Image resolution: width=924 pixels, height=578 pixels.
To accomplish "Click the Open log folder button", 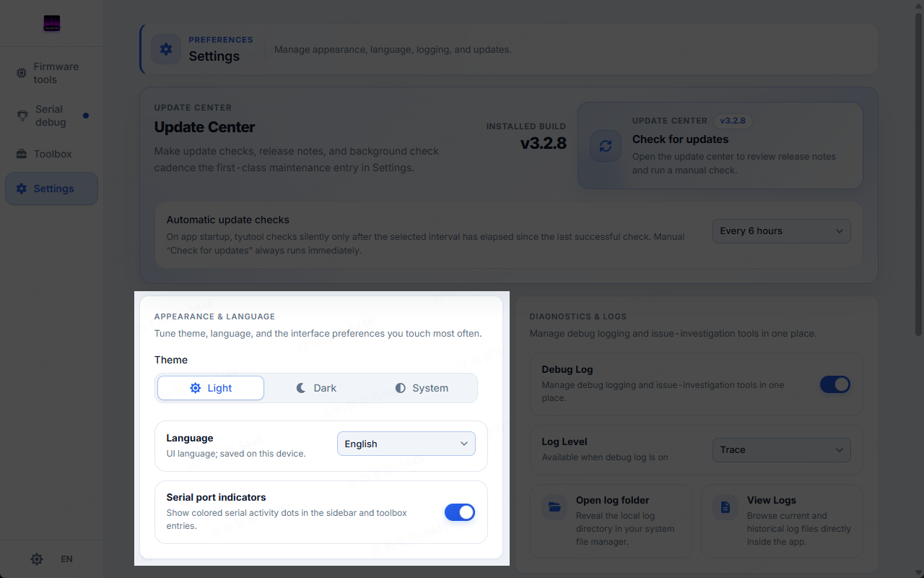I will pyautogui.click(x=611, y=521).
